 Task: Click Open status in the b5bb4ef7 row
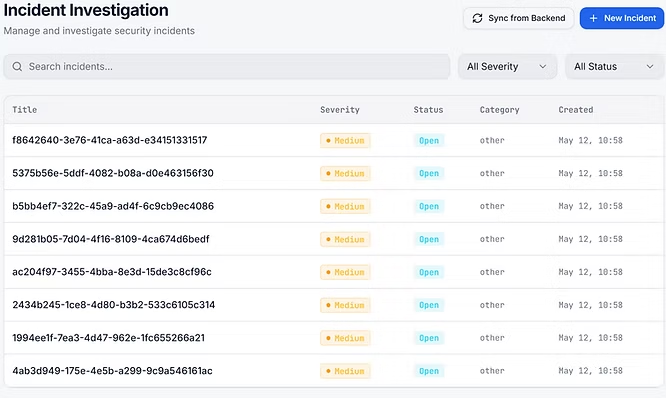coord(429,206)
